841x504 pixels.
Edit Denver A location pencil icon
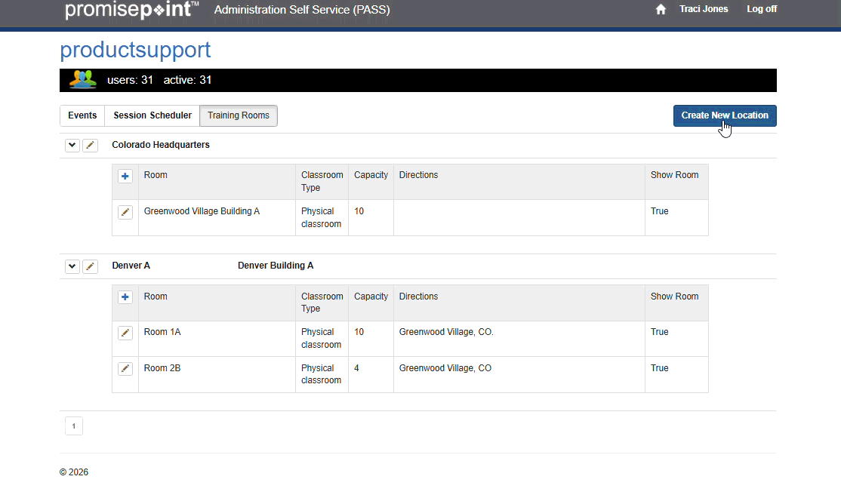[91, 266]
